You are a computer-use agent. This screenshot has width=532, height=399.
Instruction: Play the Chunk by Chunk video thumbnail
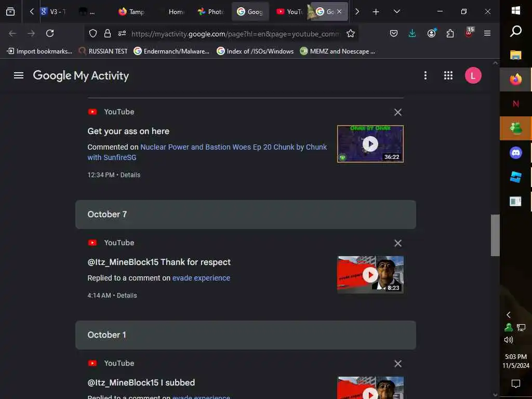tap(370, 144)
